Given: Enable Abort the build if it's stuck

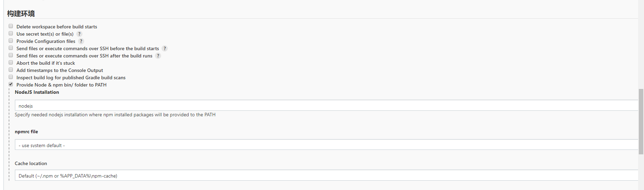Looking at the screenshot, I should (x=11, y=63).
